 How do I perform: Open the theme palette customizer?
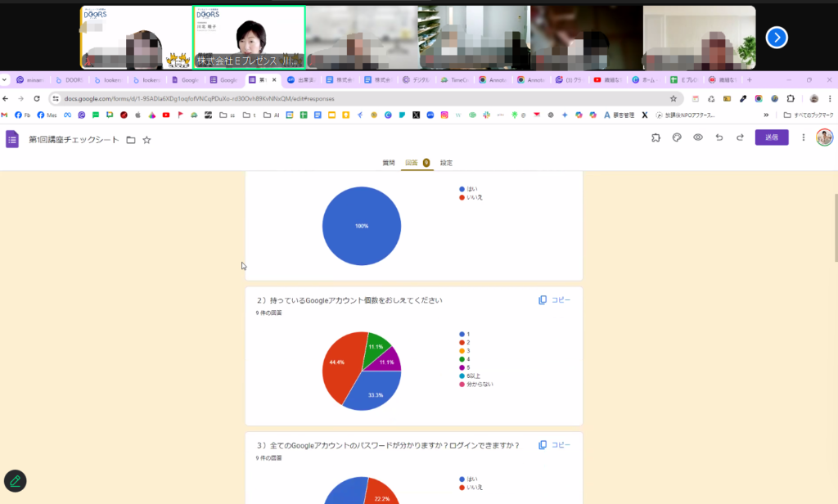coord(677,137)
